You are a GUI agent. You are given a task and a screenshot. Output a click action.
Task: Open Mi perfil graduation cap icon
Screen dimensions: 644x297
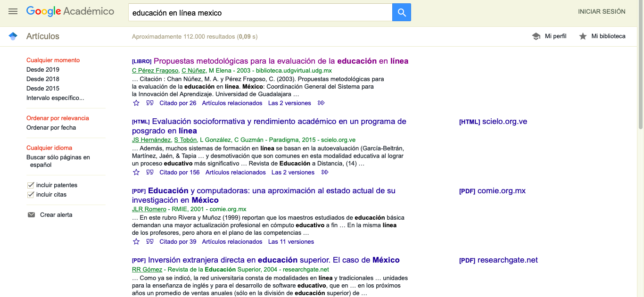[536, 36]
